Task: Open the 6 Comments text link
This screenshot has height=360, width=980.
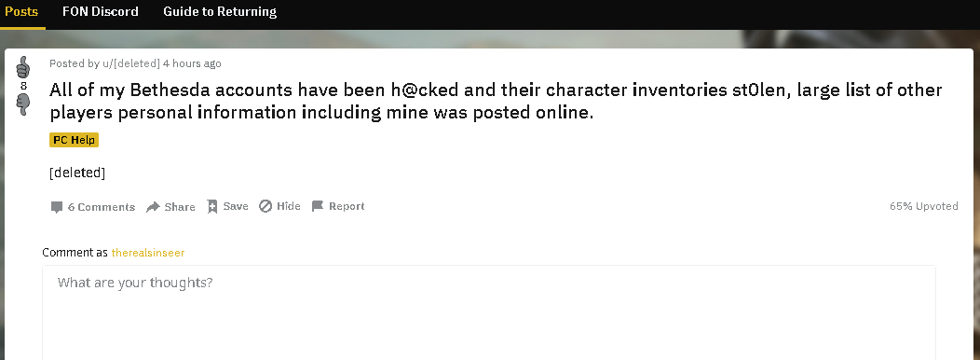Action: pyautogui.click(x=102, y=207)
